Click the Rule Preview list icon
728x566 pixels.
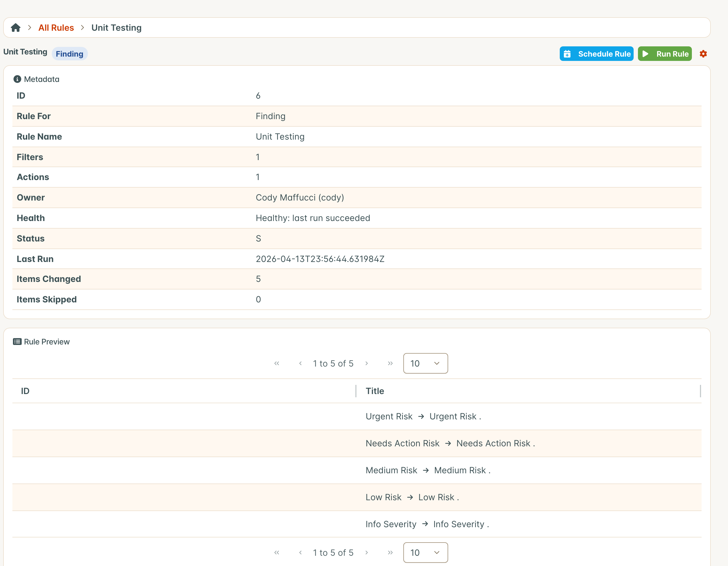[x=17, y=341]
